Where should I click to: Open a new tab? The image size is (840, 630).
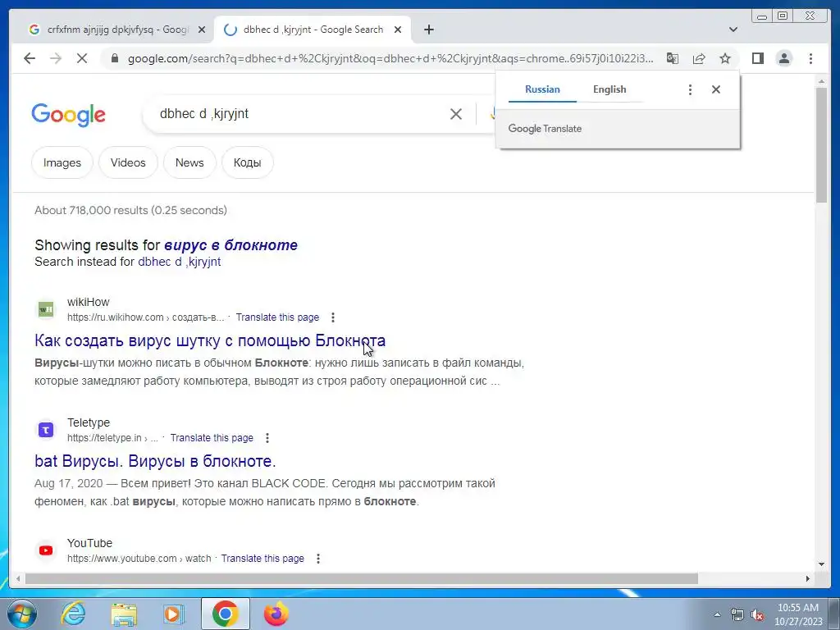pos(428,30)
